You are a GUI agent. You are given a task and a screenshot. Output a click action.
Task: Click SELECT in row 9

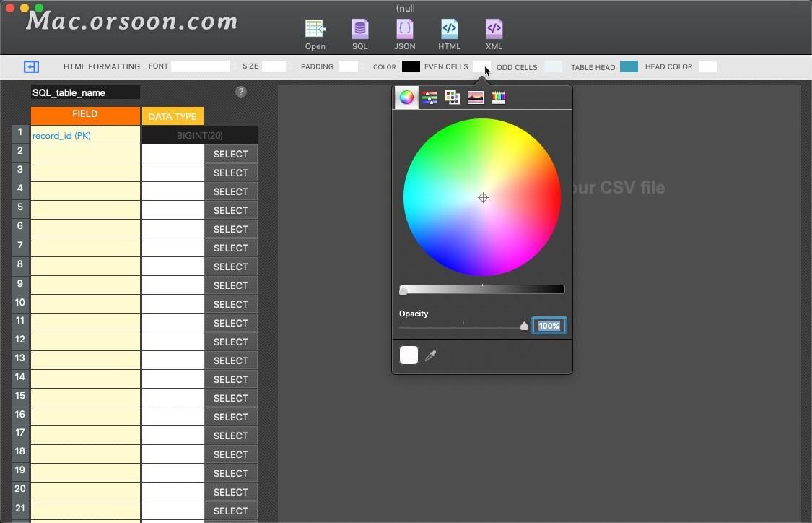click(230, 285)
